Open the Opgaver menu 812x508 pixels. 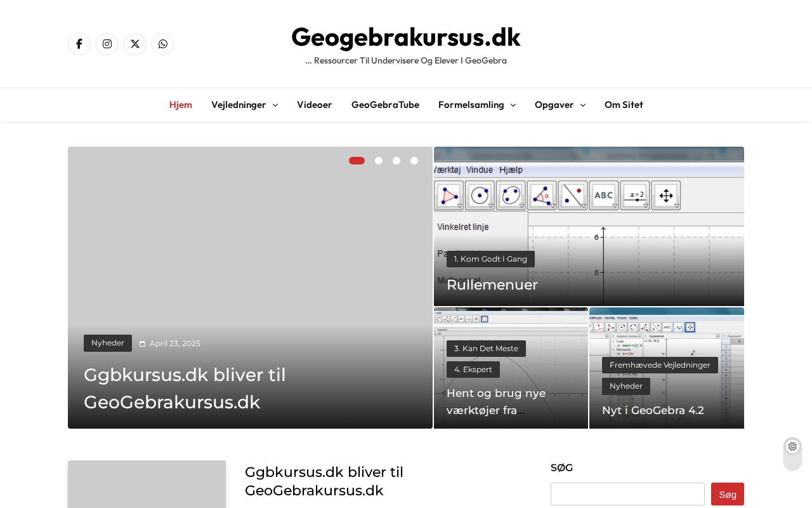pyautogui.click(x=554, y=105)
